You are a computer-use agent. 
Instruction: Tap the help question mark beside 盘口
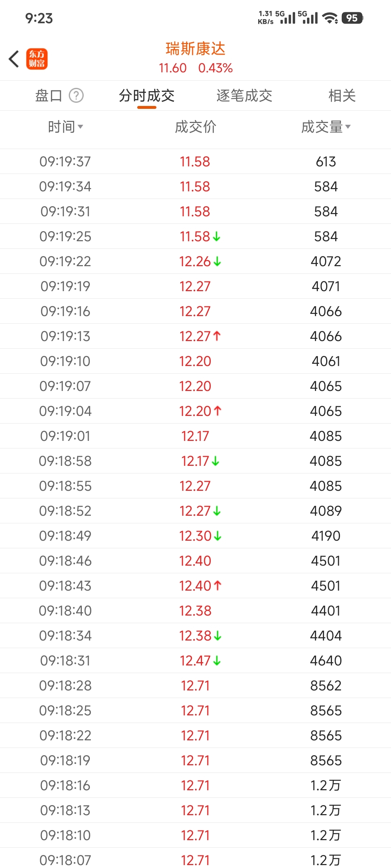(x=76, y=95)
